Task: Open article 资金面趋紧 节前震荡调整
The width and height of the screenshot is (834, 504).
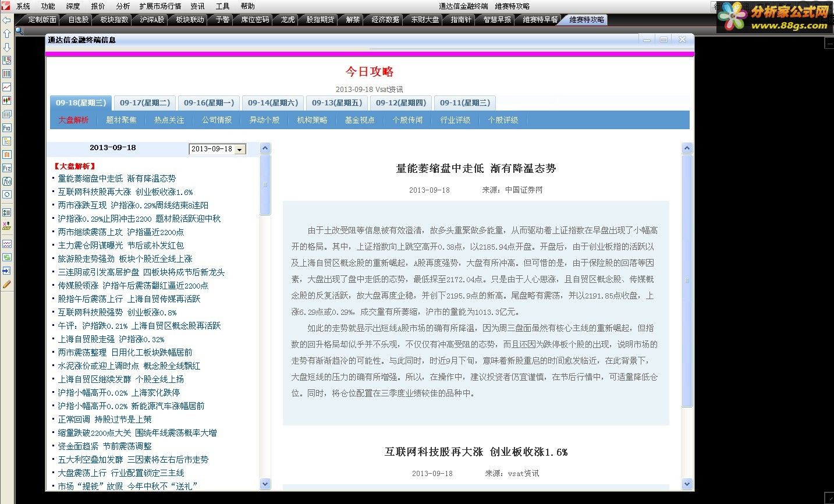Action: (105, 446)
